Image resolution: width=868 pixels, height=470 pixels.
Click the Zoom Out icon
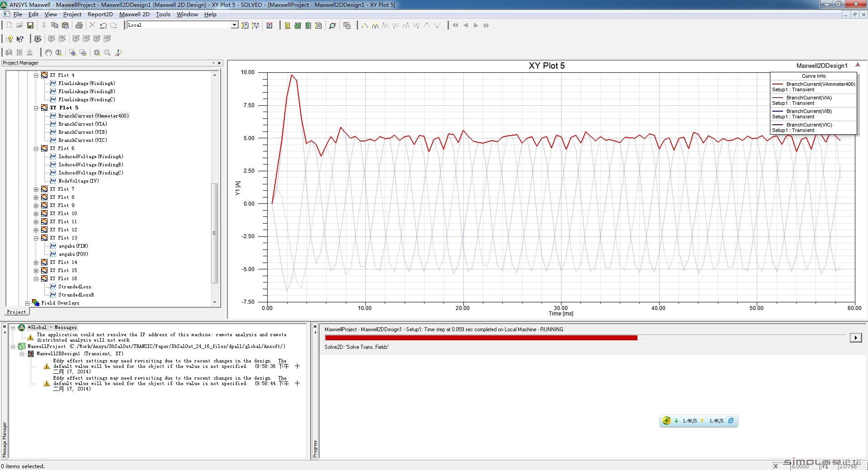pos(83,52)
